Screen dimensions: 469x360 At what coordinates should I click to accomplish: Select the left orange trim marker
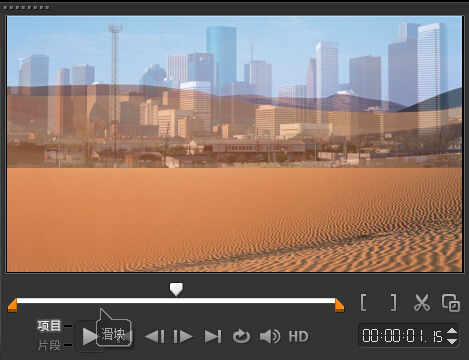coord(12,305)
